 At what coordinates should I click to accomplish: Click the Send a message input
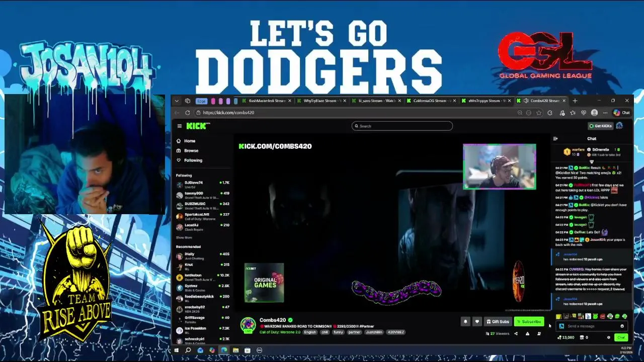pos(591,326)
